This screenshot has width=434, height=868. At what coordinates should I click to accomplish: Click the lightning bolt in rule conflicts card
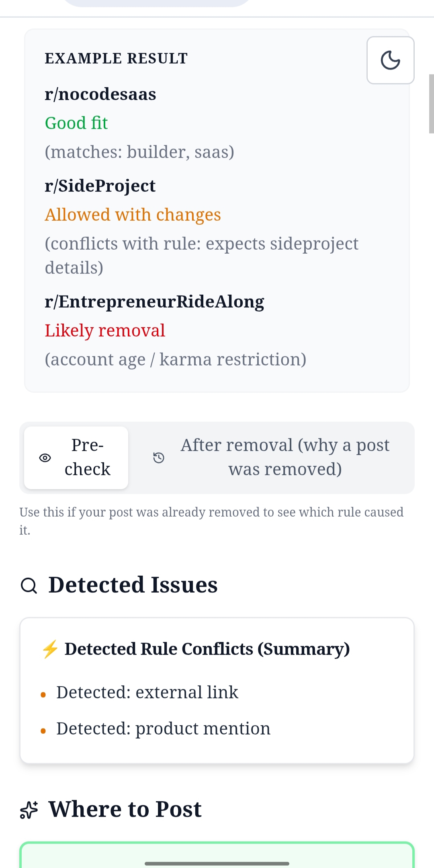click(x=51, y=648)
